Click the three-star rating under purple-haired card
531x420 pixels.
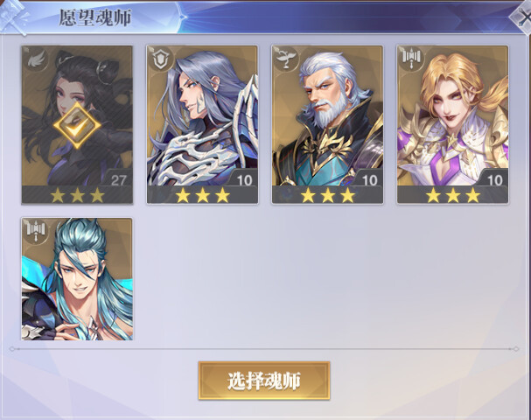point(202,196)
